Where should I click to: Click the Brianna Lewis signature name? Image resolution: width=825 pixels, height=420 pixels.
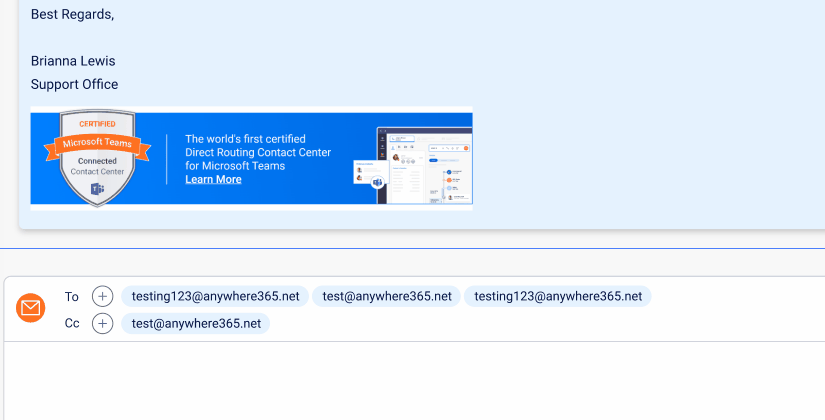pos(73,61)
